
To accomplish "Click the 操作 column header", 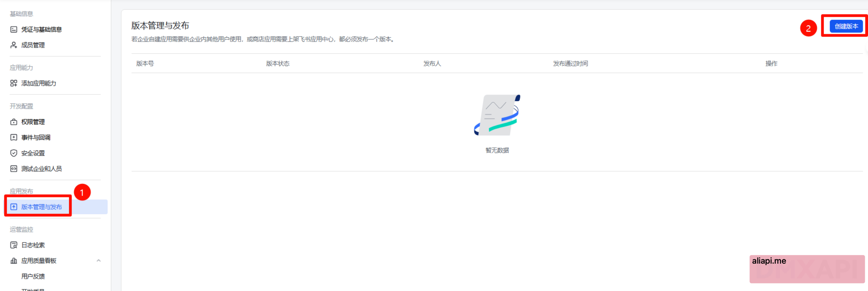I will click(x=771, y=64).
